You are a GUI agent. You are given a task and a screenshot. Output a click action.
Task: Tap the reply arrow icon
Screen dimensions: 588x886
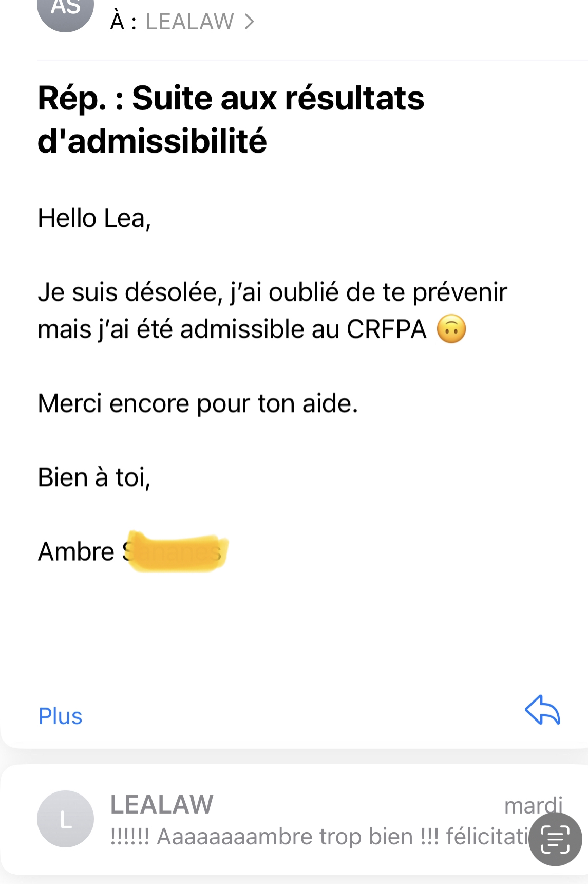click(x=542, y=710)
